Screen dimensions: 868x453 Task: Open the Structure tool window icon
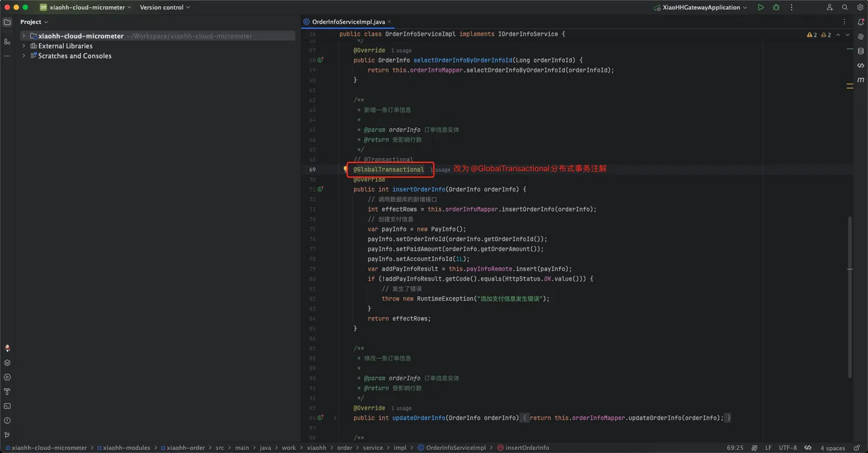pyautogui.click(x=7, y=42)
